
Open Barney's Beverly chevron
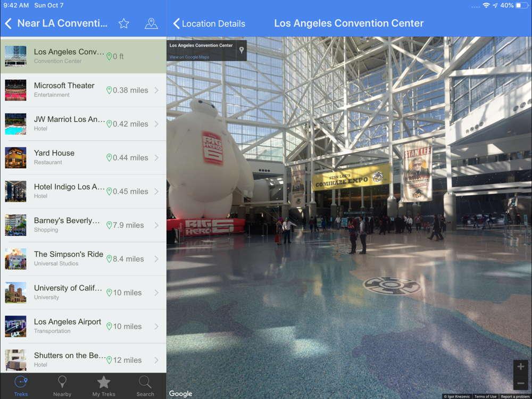156,225
